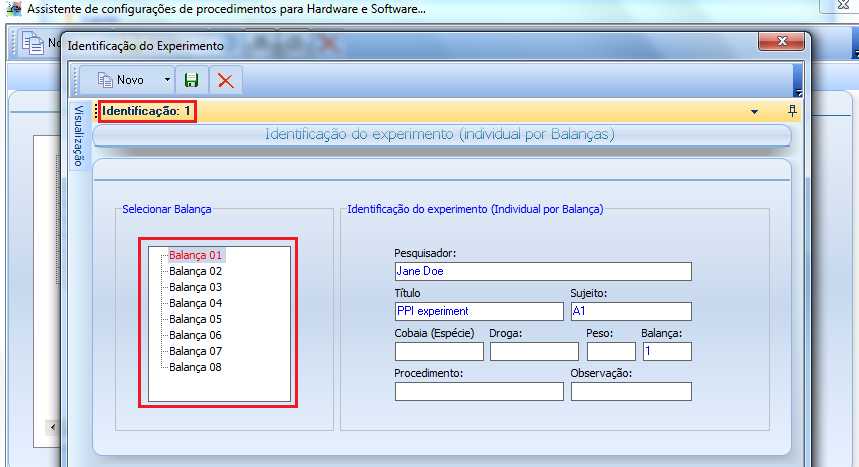Click the toolbar grip handle left of Novo
Image resolution: width=859 pixels, height=467 pixels.
click(77, 81)
